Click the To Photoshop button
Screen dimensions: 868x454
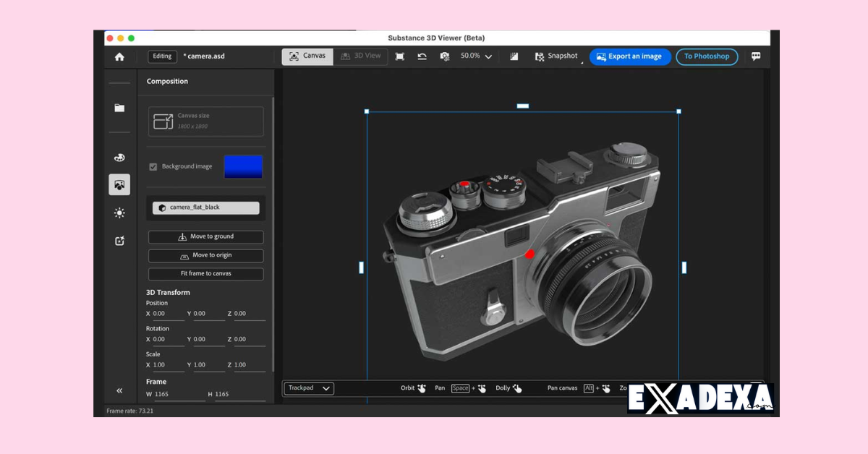(707, 56)
